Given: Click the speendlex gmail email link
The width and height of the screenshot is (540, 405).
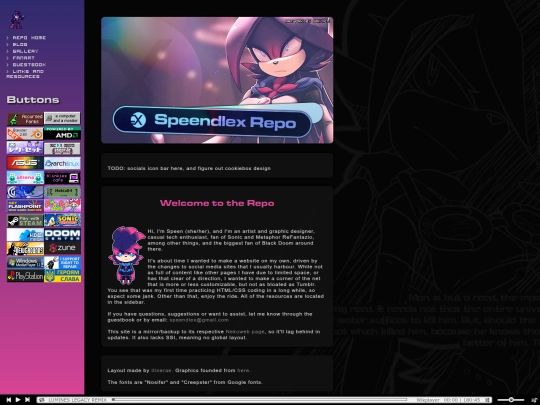Looking at the screenshot, I should pos(199,320).
